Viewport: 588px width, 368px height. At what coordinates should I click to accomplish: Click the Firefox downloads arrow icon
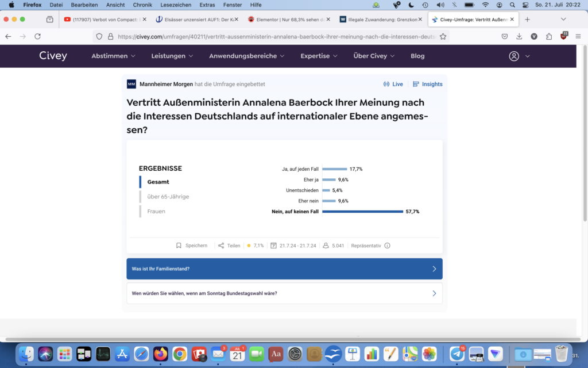(519, 36)
